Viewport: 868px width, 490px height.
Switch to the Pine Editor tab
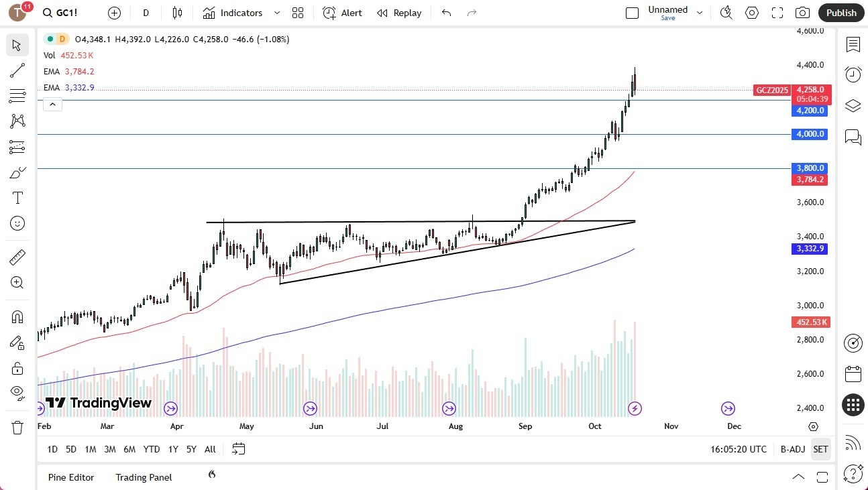click(71, 477)
